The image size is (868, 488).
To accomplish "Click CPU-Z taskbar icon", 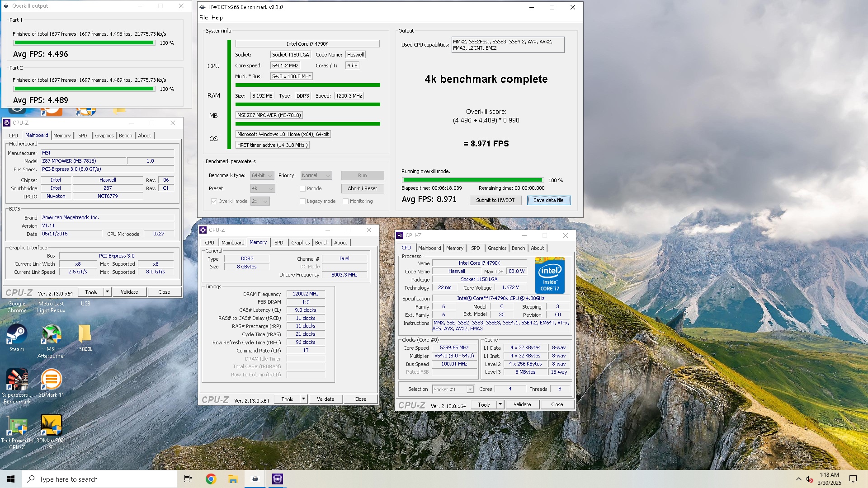I will (x=277, y=479).
